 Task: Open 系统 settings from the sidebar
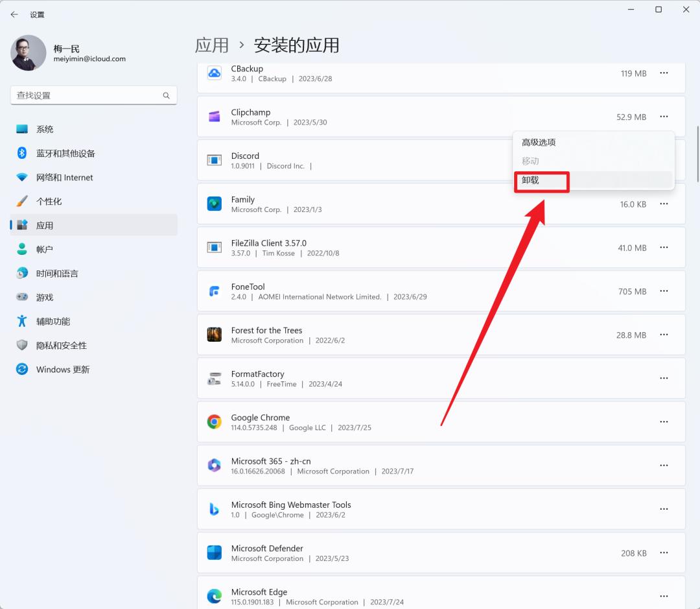click(x=44, y=129)
